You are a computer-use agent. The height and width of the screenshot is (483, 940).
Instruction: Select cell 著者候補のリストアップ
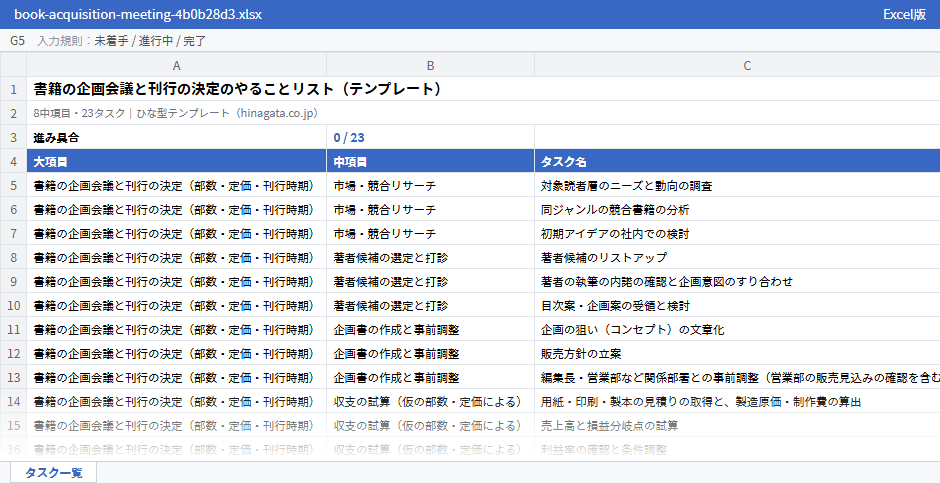(737, 257)
